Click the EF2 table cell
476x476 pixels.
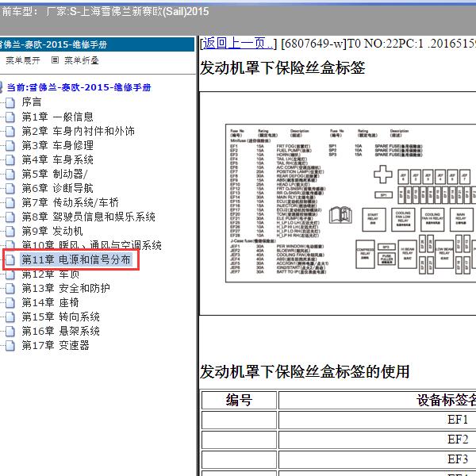tap(377, 440)
